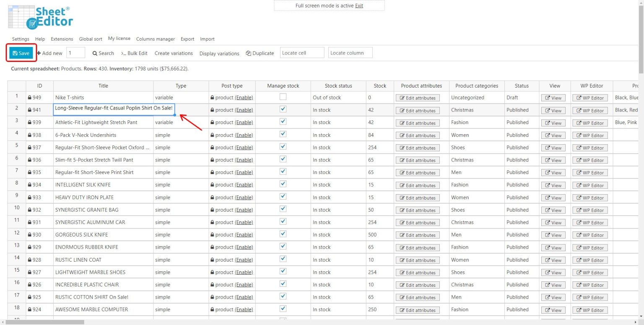The image size is (644, 325).
Task: Open the Create variations feature
Action: click(x=174, y=53)
